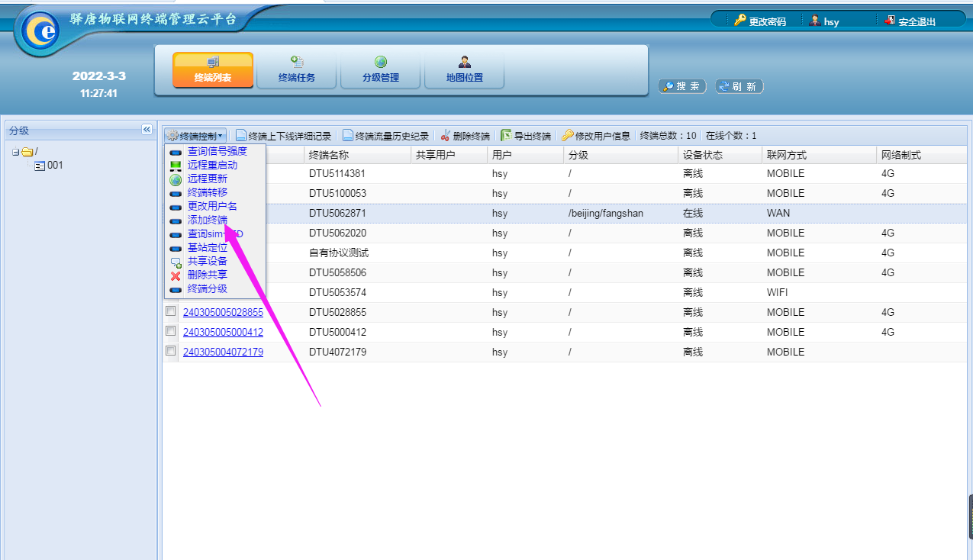Choose 更改用户名 from the menu

(212, 206)
